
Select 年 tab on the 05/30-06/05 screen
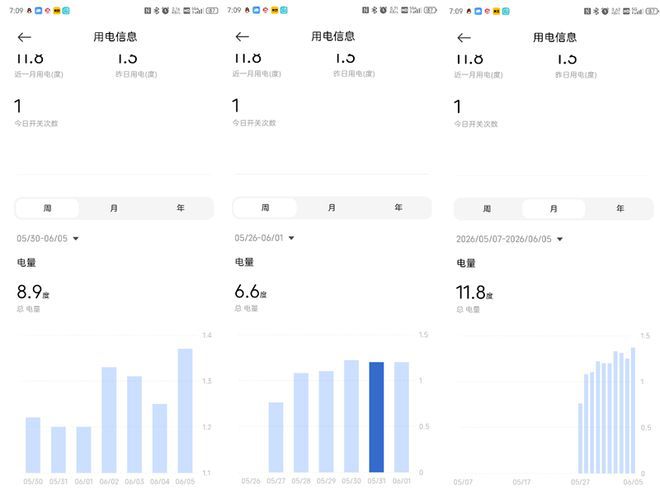tap(180, 208)
